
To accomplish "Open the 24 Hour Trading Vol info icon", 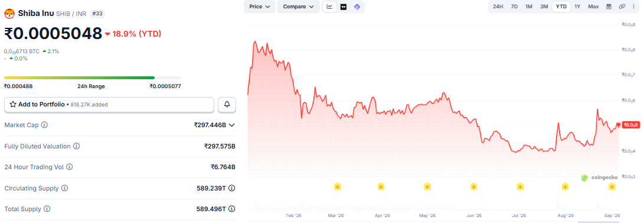I will (70, 167).
